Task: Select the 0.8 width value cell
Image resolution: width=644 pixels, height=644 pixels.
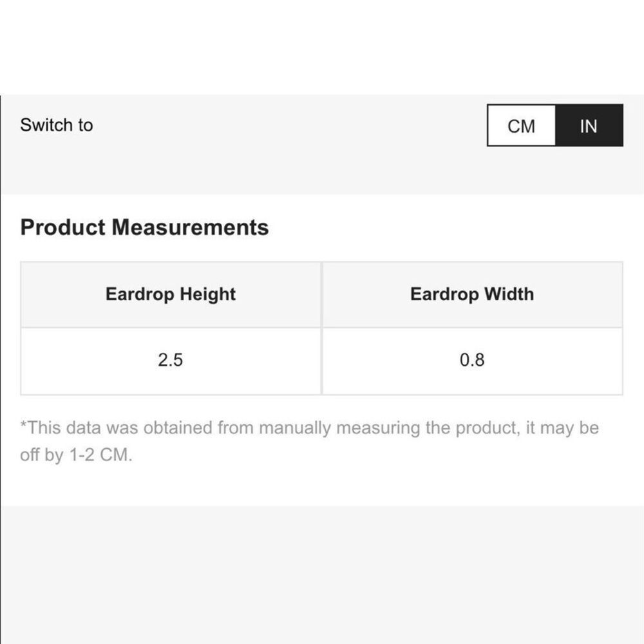Action: (472, 361)
